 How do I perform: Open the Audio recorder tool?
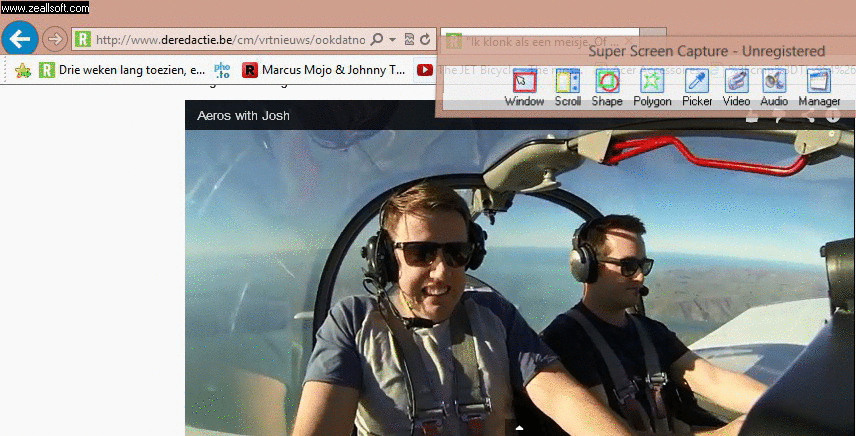point(774,87)
